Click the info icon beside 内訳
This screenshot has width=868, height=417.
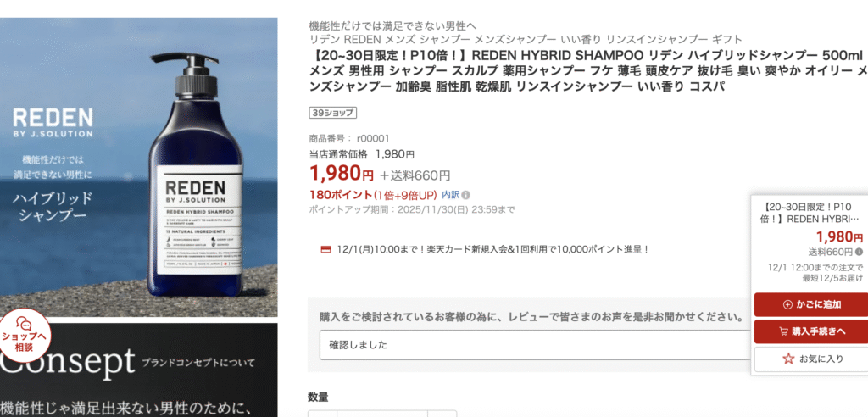click(x=466, y=195)
